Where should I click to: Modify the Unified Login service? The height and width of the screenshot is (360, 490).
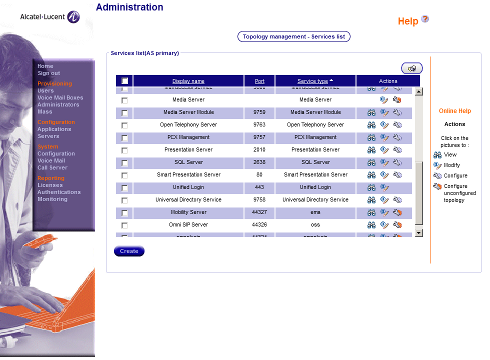[384, 188]
